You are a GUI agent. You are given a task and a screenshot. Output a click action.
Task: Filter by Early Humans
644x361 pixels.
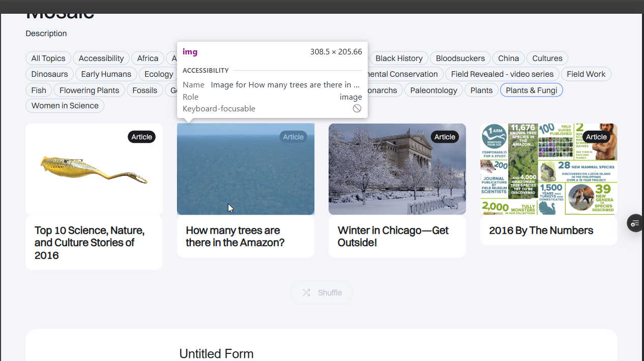coord(106,74)
